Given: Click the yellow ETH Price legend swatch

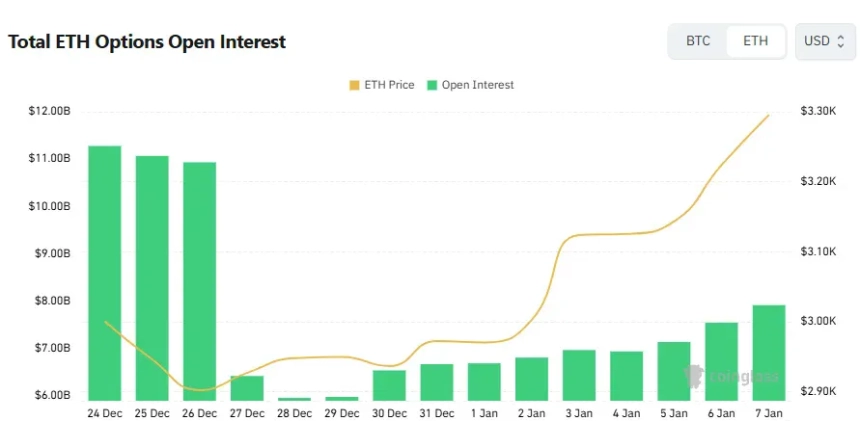Looking at the screenshot, I should (x=354, y=85).
